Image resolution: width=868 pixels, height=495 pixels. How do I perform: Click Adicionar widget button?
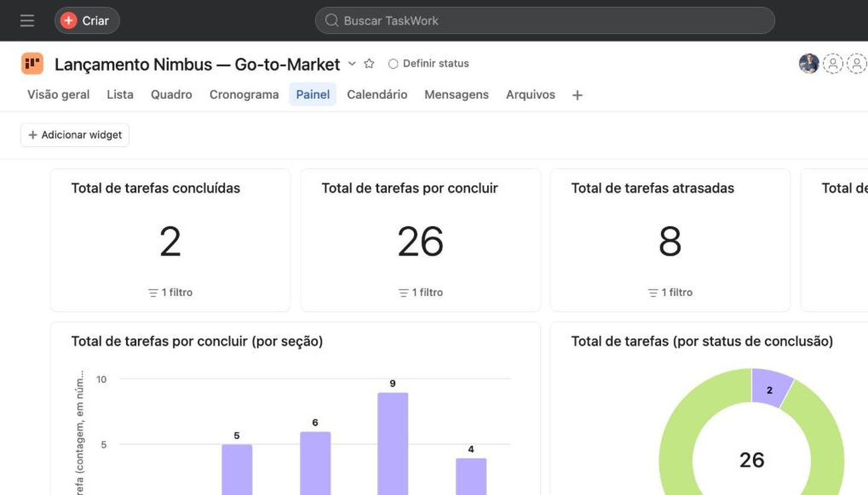coord(75,135)
